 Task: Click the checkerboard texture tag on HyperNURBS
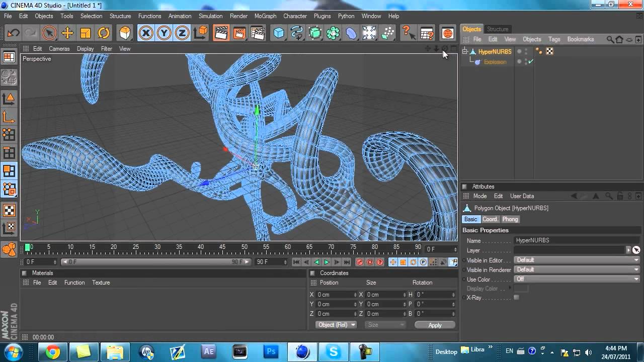(x=549, y=51)
